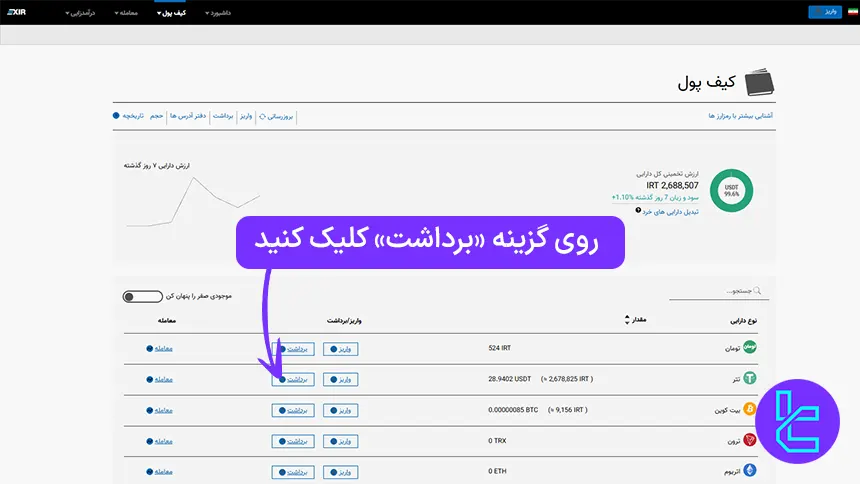Click the +1.10% 7-day profit text
The height and width of the screenshot is (484, 860).
pos(655,197)
